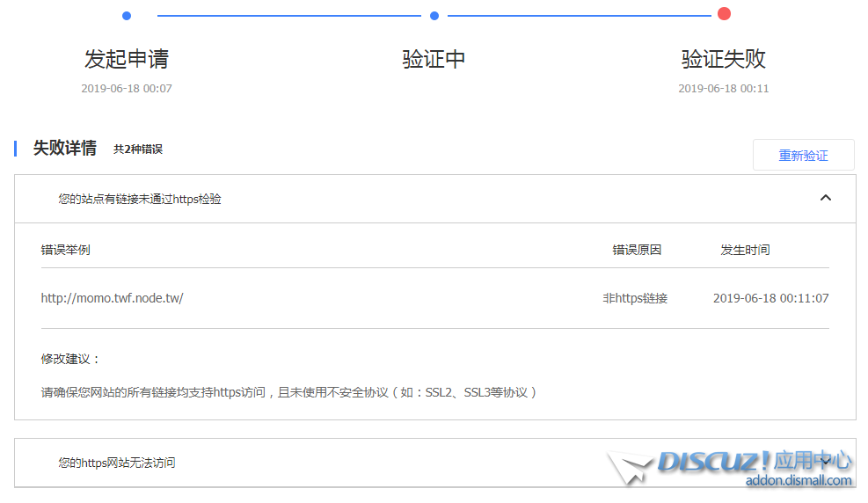
Task: Click the 您的站点有链接未通过https检验 header title
Action: pyautogui.click(x=140, y=200)
